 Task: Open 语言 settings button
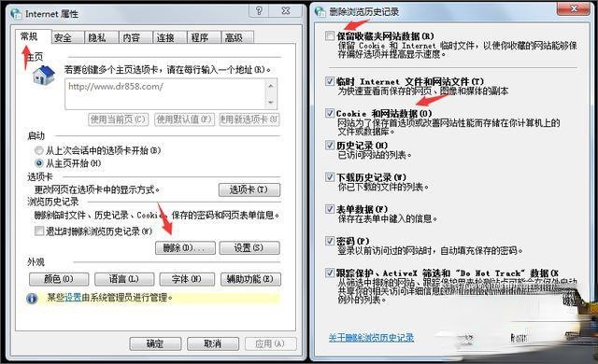point(124,279)
